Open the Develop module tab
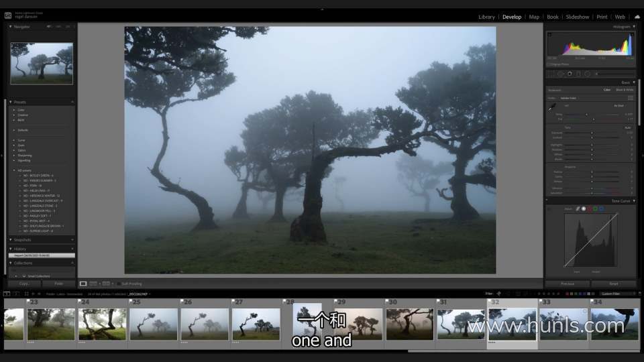This screenshot has height=362, width=644. pyautogui.click(x=512, y=17)
